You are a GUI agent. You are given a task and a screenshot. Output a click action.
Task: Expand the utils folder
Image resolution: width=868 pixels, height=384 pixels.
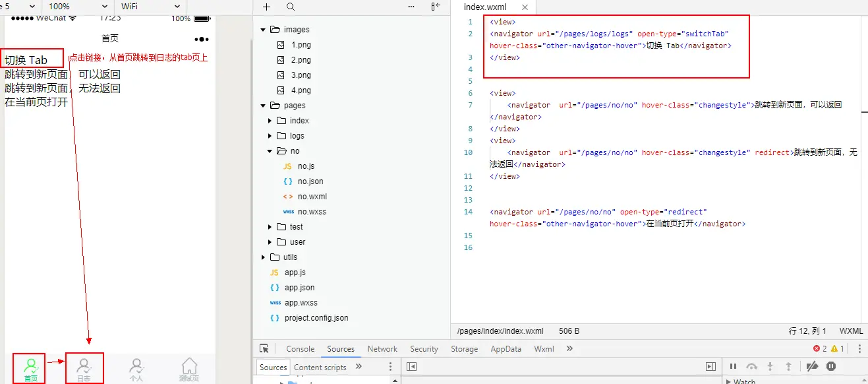pyautogui.click(x=264, y=257)
